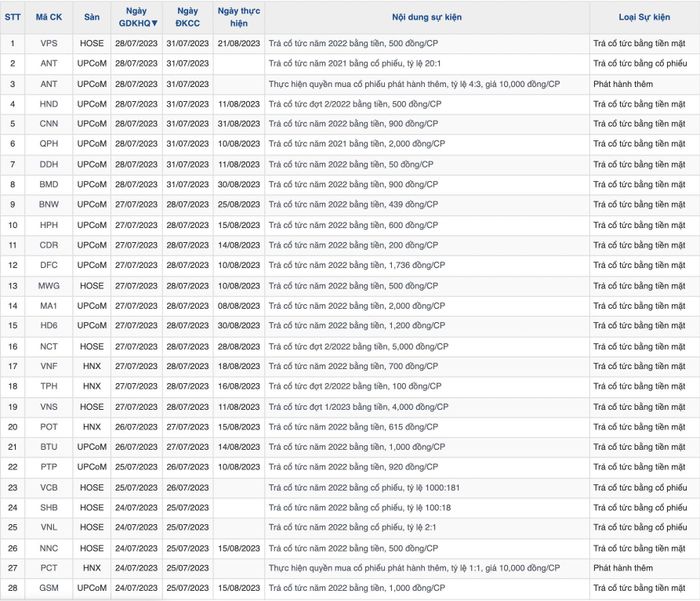Select stock code SHB
Viewport: 700px width, 601px height.
pyautogui.click(x=49, y=508)
